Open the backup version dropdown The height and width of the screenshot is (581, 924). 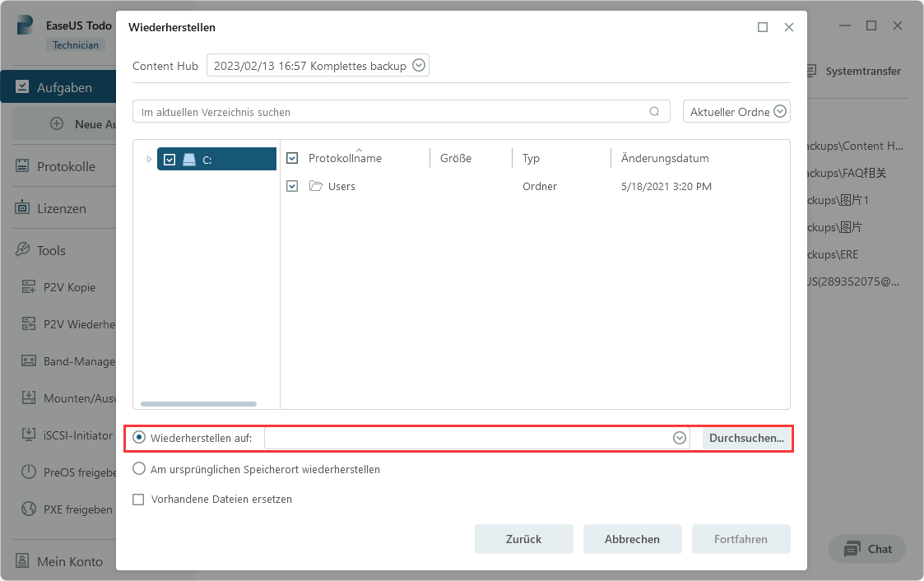(x=418, y=66)
